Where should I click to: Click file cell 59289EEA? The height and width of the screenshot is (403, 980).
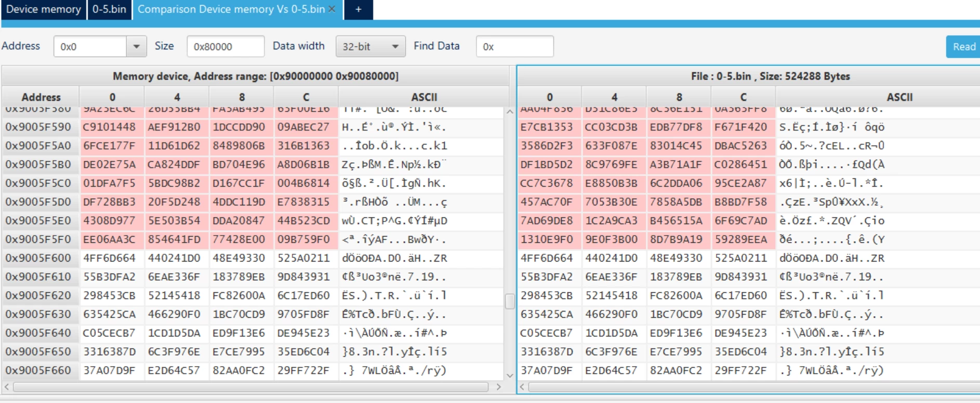click(743, 239)
